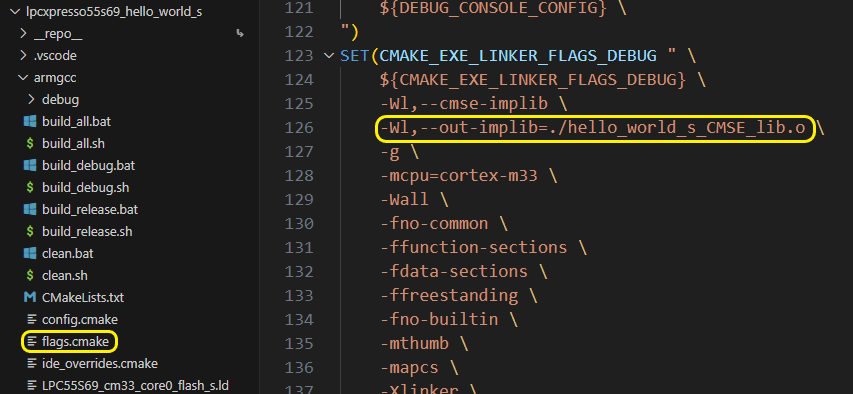
Task: Click the shell icon of build_release.sh
Action: pos(30,231)
